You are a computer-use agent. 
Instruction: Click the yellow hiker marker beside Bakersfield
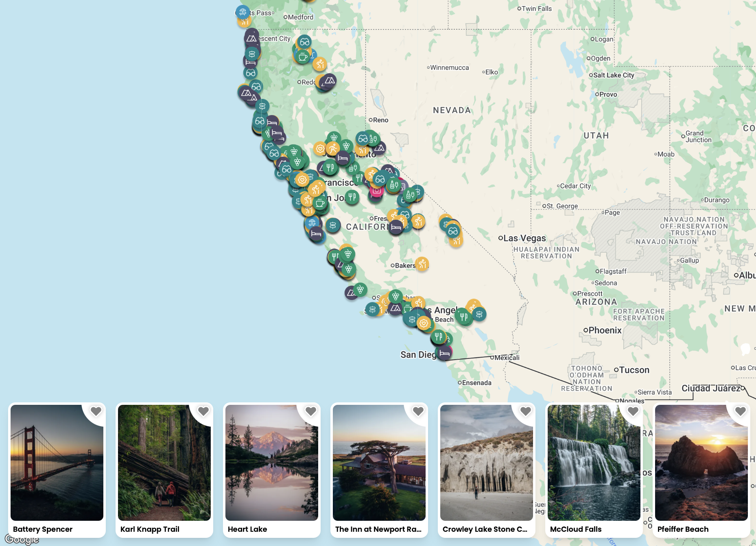(422, 264)
